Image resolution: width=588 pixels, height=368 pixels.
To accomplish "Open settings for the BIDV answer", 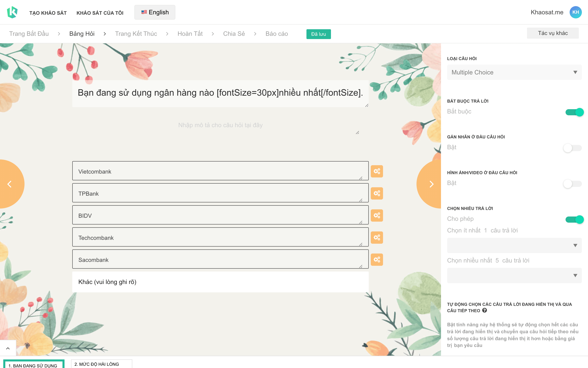I will coord(377,215).
